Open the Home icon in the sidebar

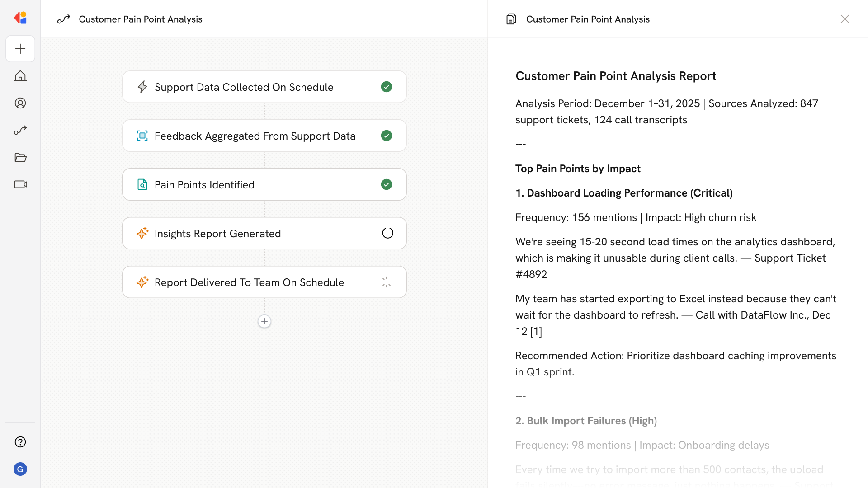[20, 76]
